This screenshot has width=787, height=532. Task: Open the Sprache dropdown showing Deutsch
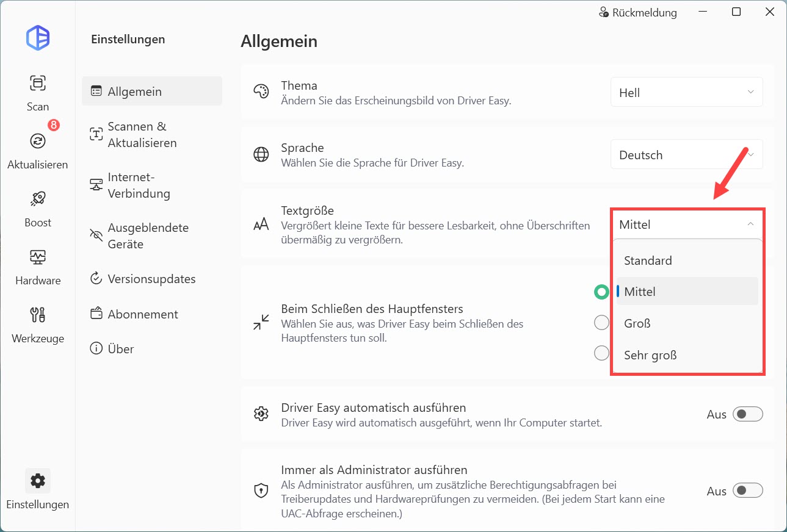687,155
